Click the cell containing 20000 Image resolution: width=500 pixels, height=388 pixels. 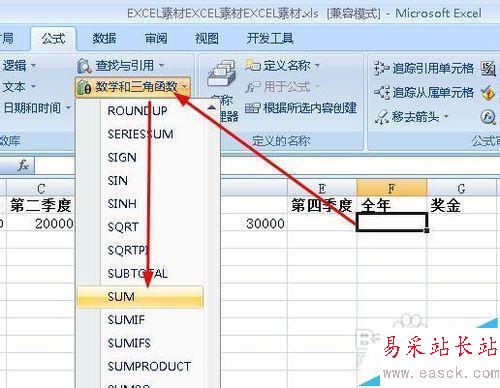[x=41, y=223]
